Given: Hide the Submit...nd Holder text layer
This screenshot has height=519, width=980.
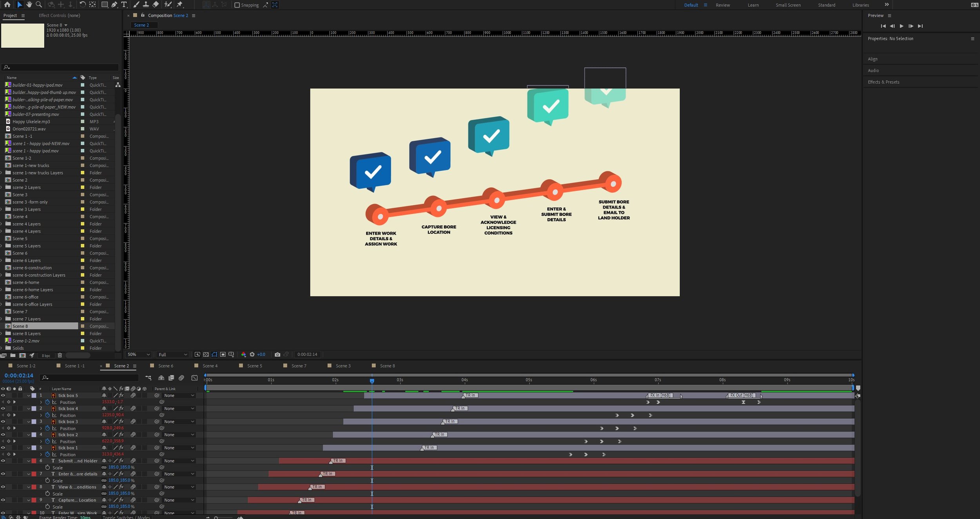Looking at the screenshot, I should click(x=3, y=461).
